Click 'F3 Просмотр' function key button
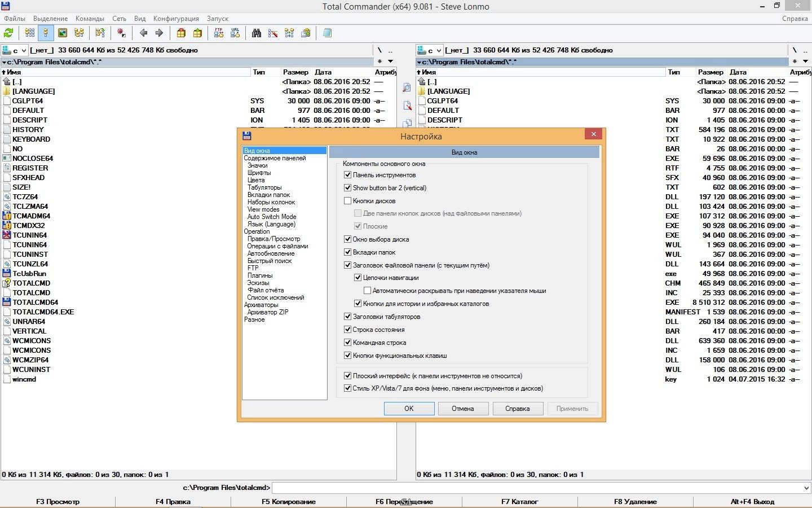812x508 pixels. pos(58,502)
